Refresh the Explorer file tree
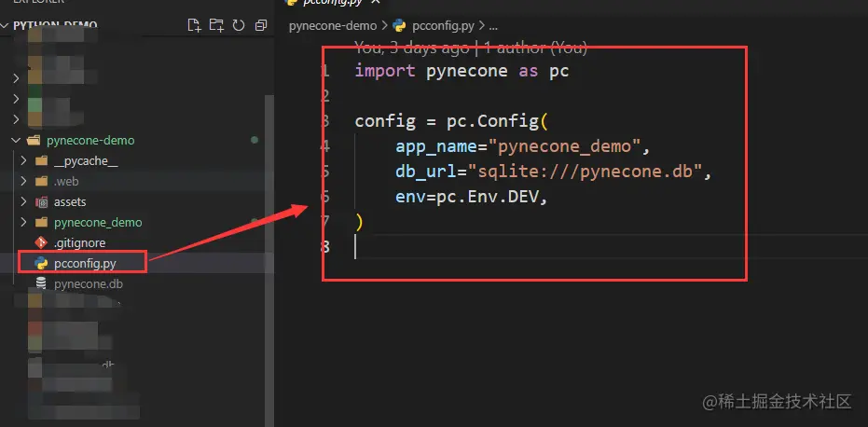 coord(239,25)
